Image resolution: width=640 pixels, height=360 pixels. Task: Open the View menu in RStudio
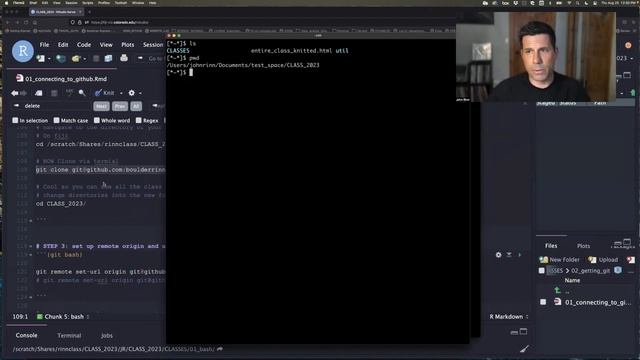tap(106, 44)
